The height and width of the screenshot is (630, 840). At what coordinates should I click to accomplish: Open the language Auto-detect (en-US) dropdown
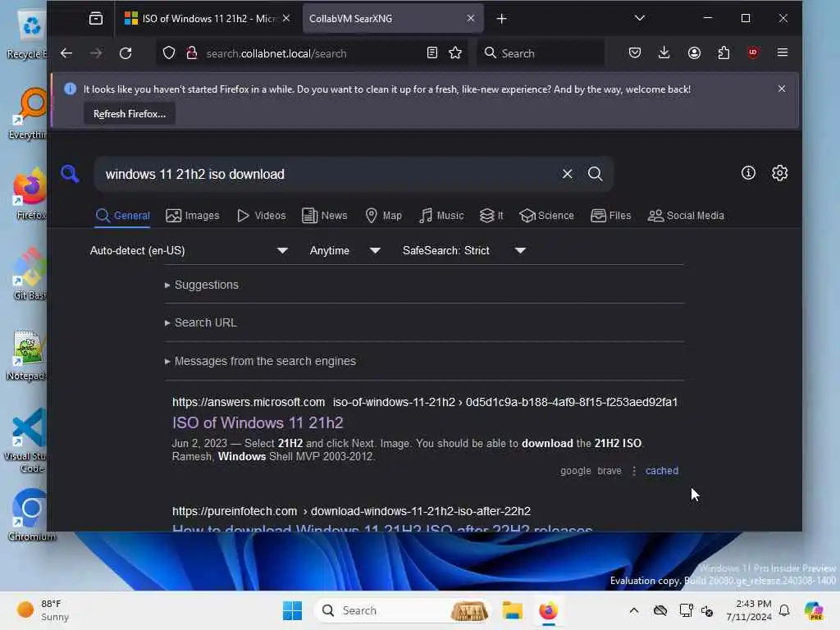click(189, 250)
